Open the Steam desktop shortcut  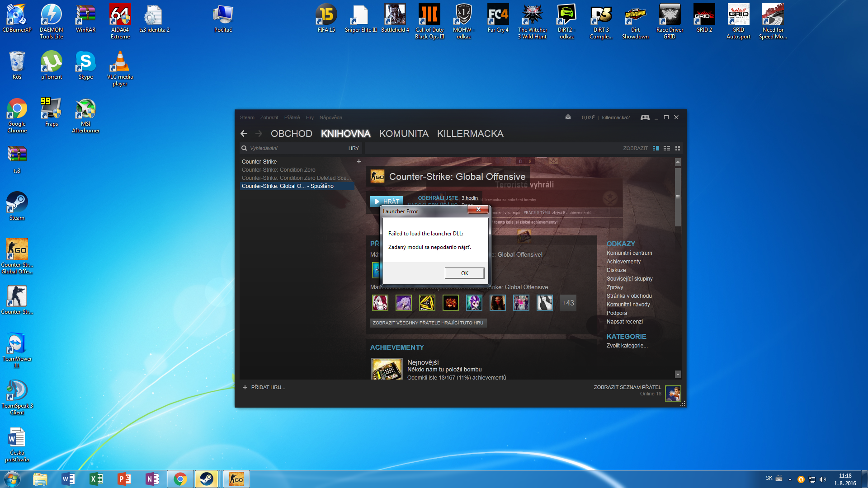click(17, 206)
